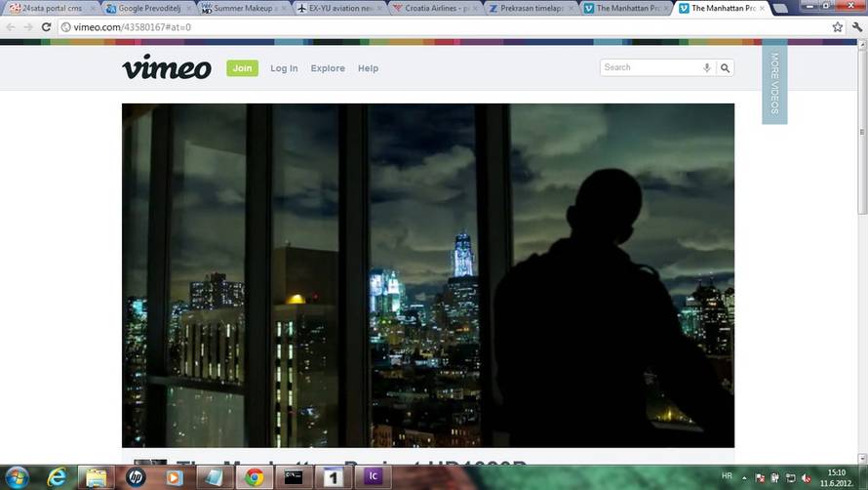Screen dimensions: 868x490
Task: Switch to the EX-YU aviation news tab
Action: pos(338,9)
